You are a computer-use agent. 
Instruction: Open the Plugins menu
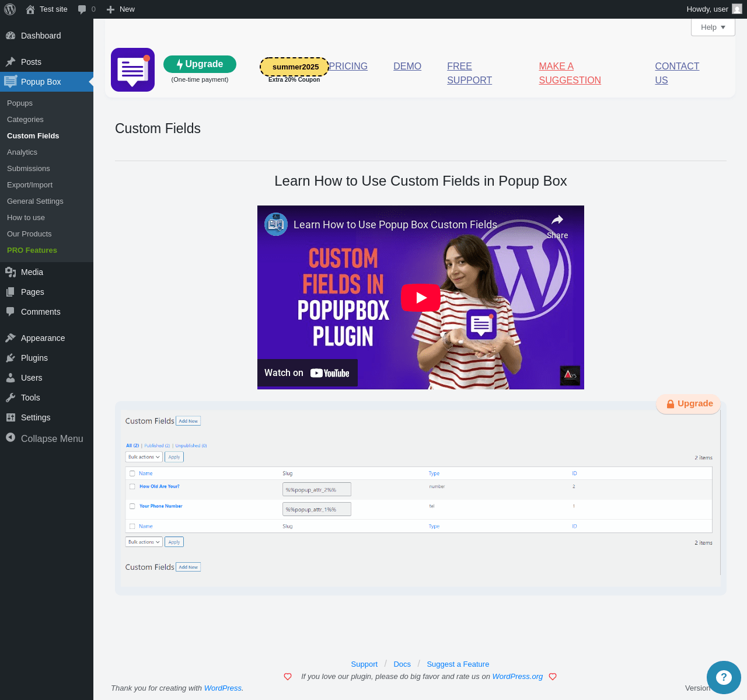pos(47,358)
